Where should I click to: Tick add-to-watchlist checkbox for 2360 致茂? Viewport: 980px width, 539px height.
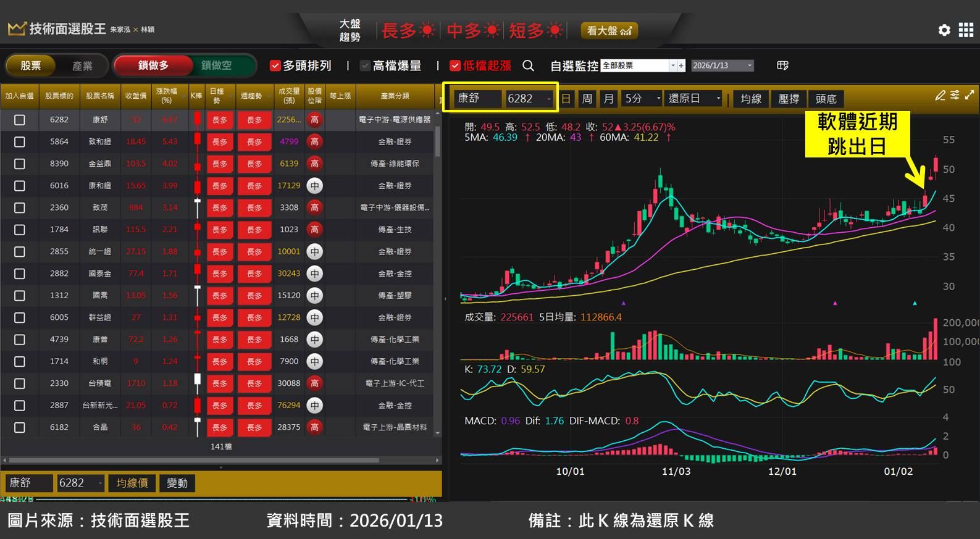(x=20, y=208)
